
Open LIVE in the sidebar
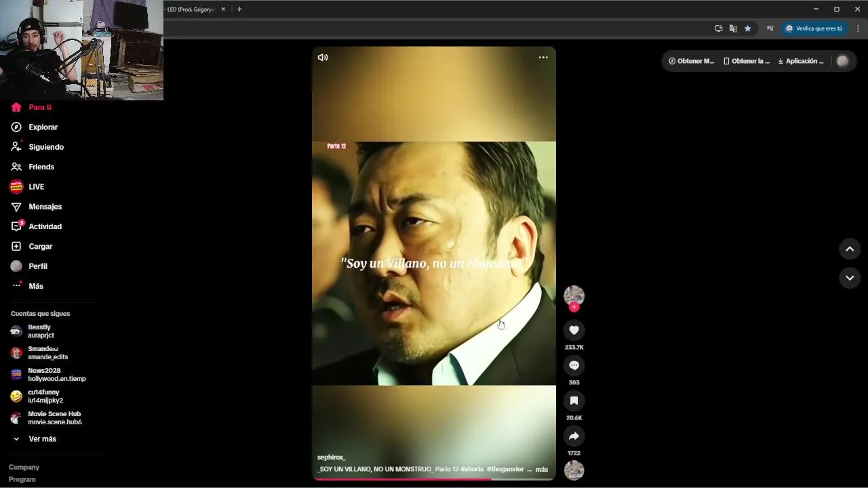point(36,187)
